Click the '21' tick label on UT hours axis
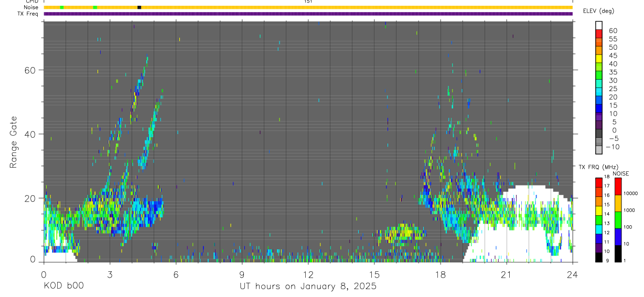644x297 pixels. click(x=507, y=274)
